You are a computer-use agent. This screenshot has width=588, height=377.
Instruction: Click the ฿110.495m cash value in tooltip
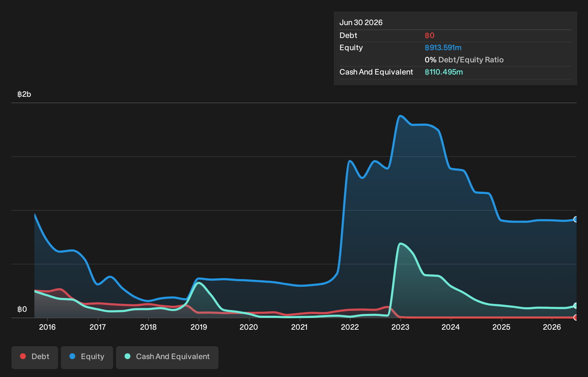pyautogui.click(x=444, y=72)
